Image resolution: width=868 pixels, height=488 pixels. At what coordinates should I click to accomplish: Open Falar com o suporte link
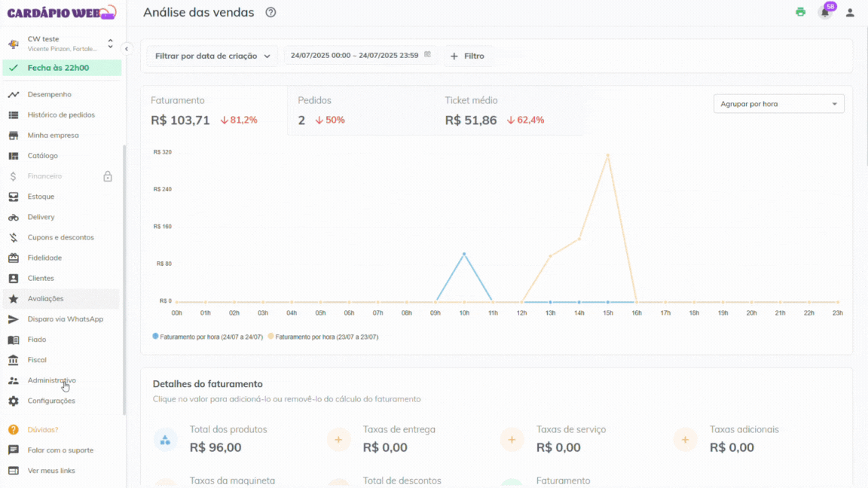pos(60,450)
